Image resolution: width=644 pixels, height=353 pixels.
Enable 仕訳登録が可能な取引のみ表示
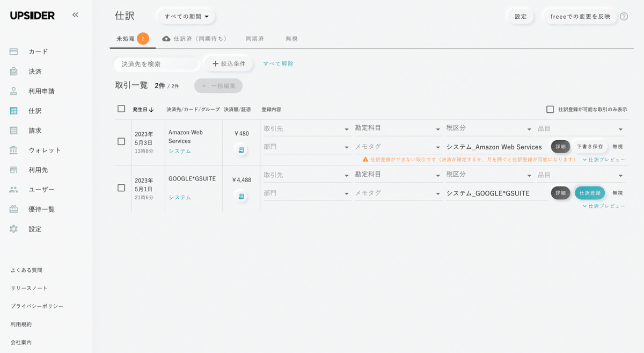[x=550, y=109]
